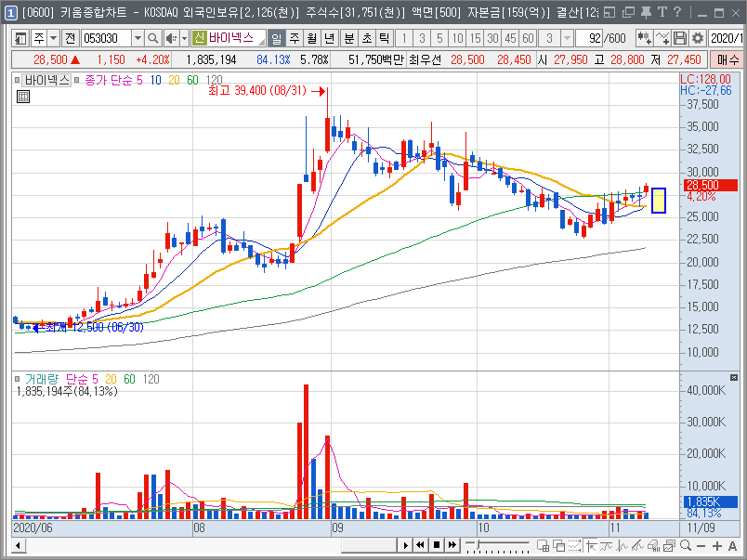747x560 pixels.
Task: Open the custom interval dropdown arrow
Action: tap(567, 38)
